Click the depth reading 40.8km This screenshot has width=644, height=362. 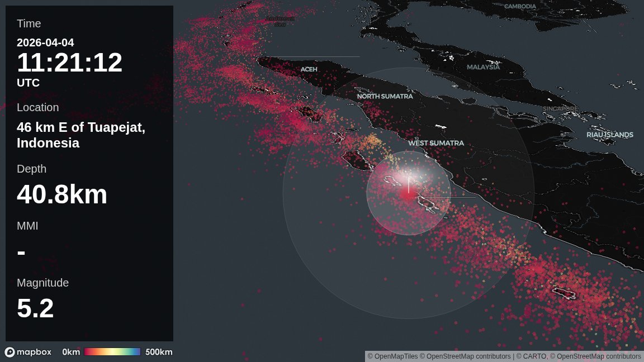click(62, 194)
